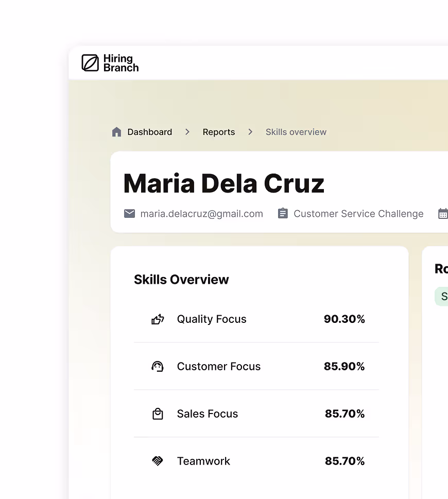Click the Hiring Branch leaf logo icon

point(90,63)
